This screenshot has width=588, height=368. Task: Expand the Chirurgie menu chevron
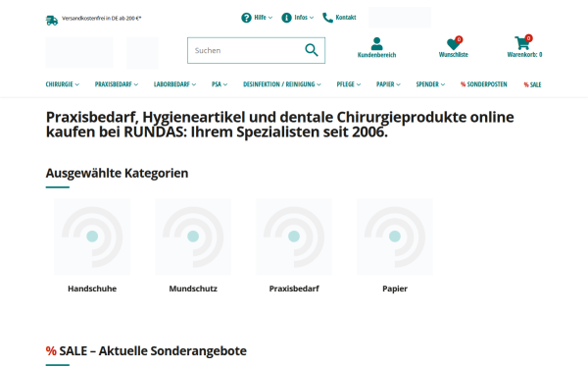coord(76,84)
